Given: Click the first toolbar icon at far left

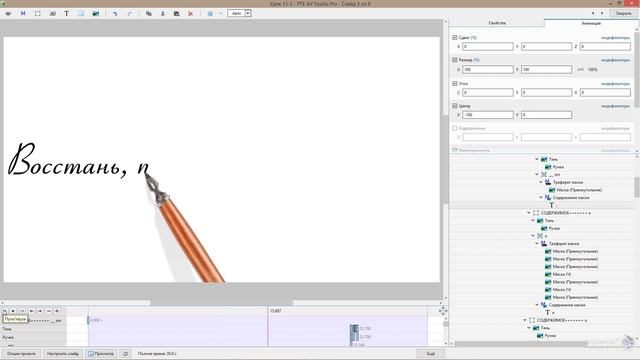Looking at the screenshot, I should (x=8, y=13).
